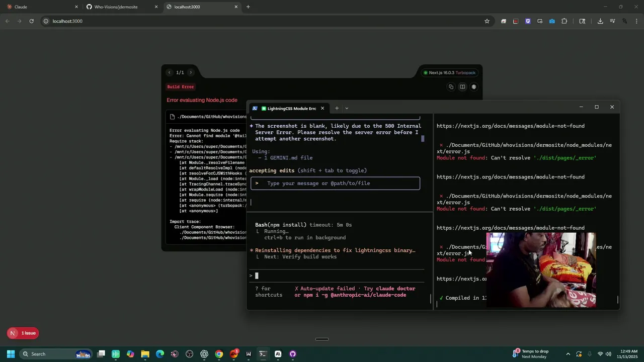Open the Wi-Fi network tray icon
Screen dimensions: 644x362
click(x=600, y=354)
